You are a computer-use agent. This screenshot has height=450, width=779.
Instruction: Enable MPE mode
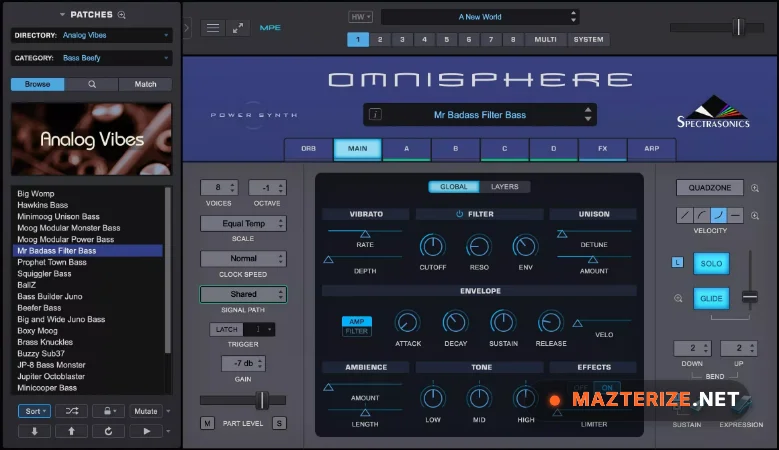click(x=270, y=28)
